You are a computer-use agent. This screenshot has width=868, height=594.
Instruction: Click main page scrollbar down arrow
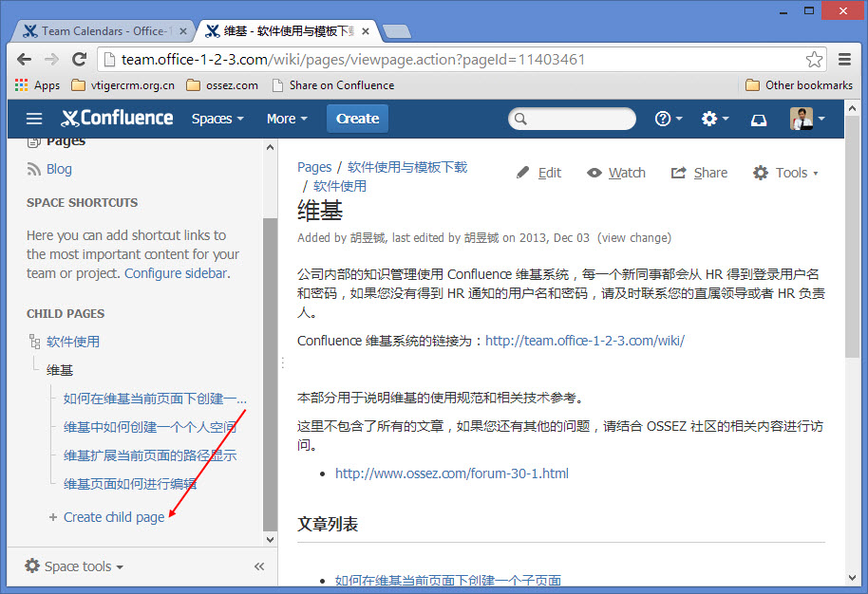pyautogui.click(x=853, y=578)
